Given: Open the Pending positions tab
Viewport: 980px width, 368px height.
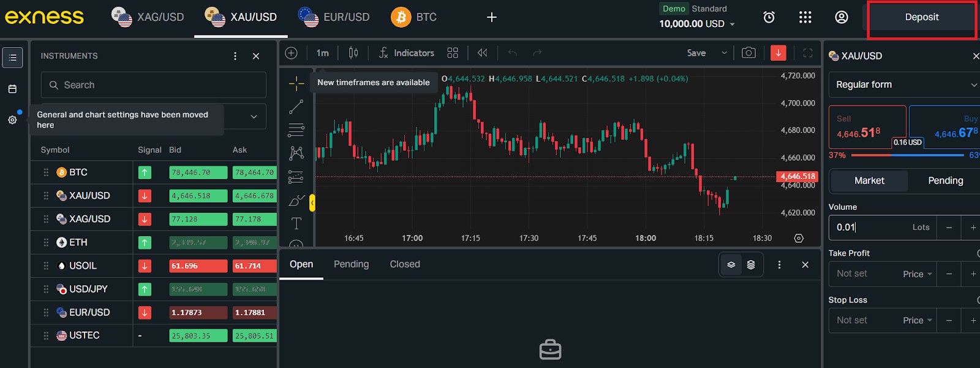Looking at the screenshot, I should point(351,264).
